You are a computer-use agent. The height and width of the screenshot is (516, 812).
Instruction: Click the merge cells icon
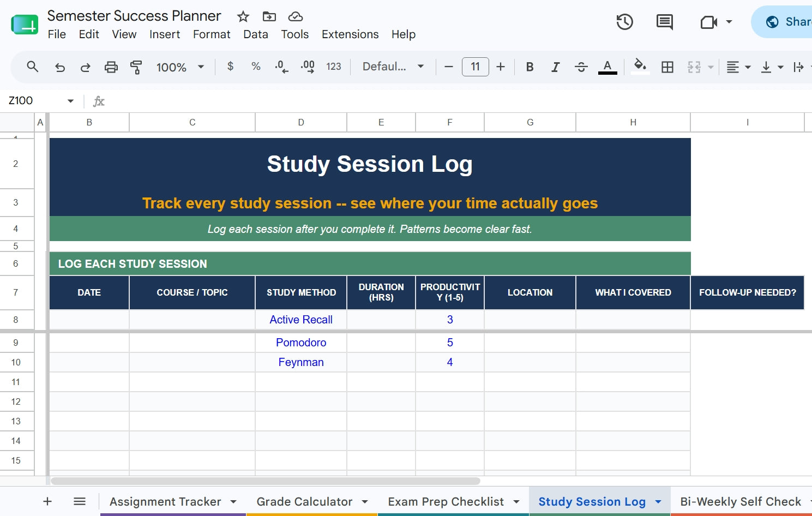[x=694, y=67]
